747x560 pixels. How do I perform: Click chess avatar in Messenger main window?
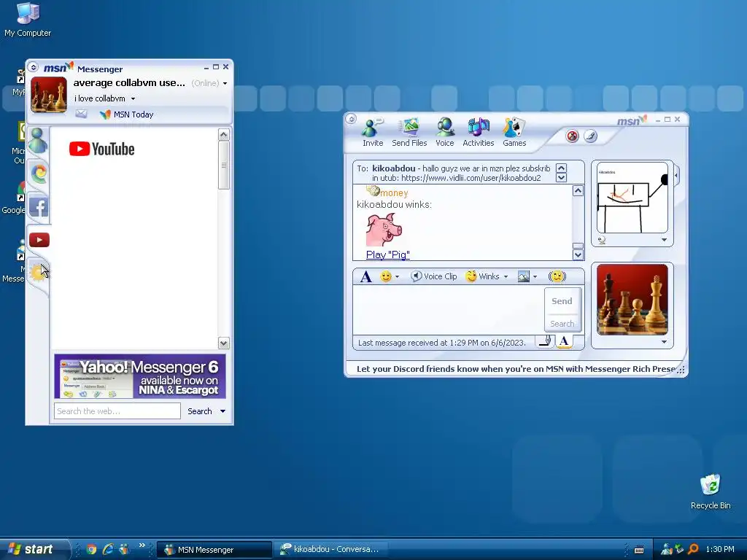(x=49, y=95)
